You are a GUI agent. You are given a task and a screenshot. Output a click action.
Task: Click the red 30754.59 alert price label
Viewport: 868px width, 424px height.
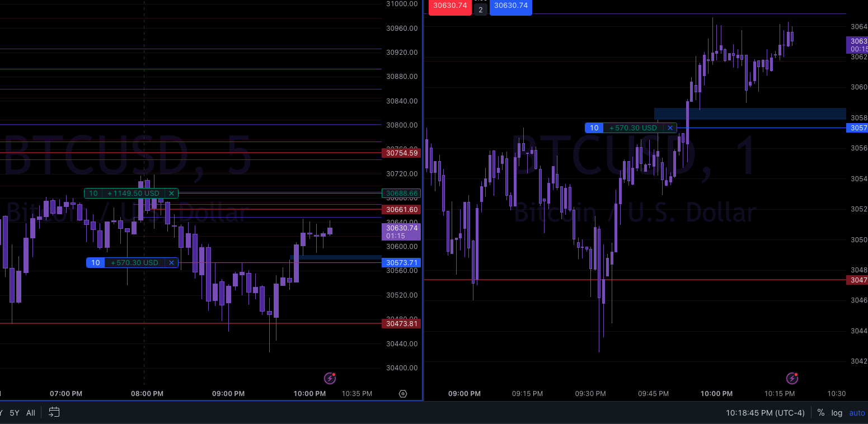click(x=401, y=153)
